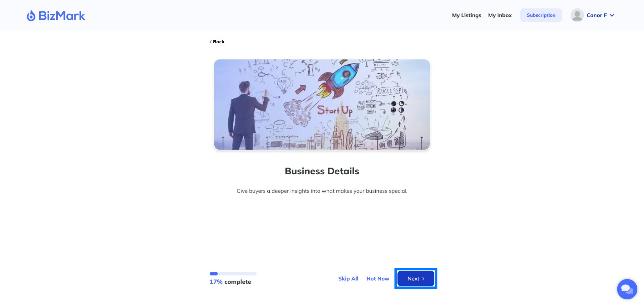The width and height of the screenshot is (644, 306).
Task: Choose Not Now
Action: pos(378,278)
